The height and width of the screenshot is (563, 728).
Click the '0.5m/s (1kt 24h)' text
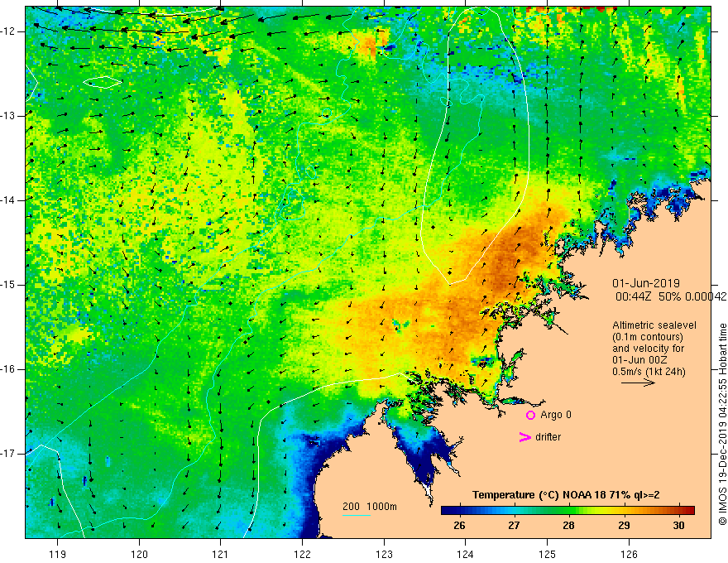(x=649, y=372)
